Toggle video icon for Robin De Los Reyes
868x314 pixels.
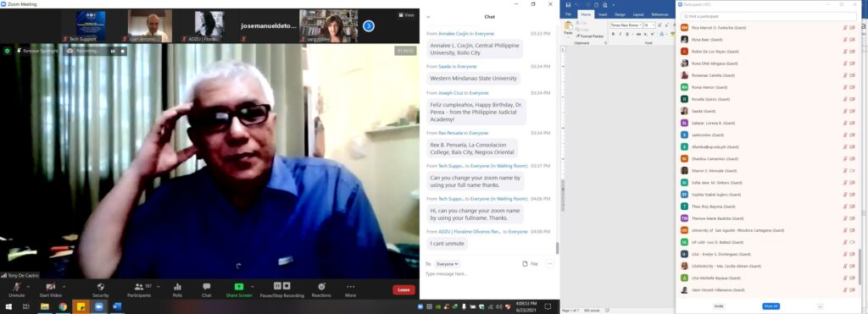pos(853,52)
